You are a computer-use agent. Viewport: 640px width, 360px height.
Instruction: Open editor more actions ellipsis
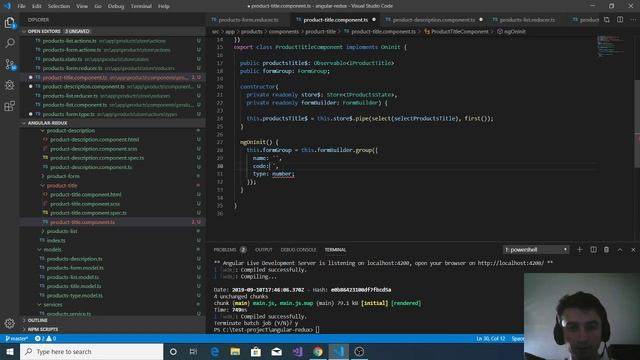pos(633,20)
